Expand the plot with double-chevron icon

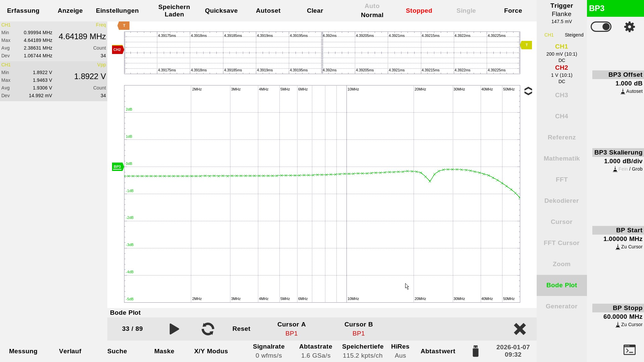pos(528,91)
